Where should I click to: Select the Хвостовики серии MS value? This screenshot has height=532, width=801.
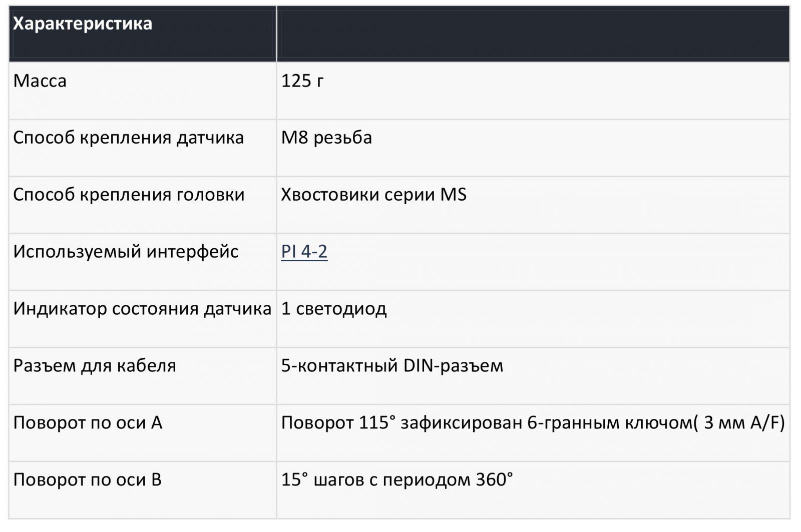pyautogui.click(x=373, y=195)
